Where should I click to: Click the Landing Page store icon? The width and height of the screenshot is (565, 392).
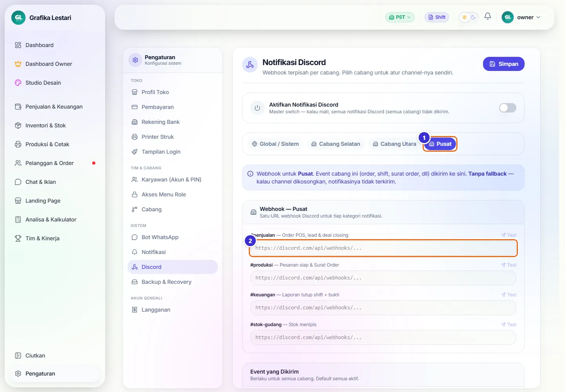pyautogui.click(x=18, y=201)
